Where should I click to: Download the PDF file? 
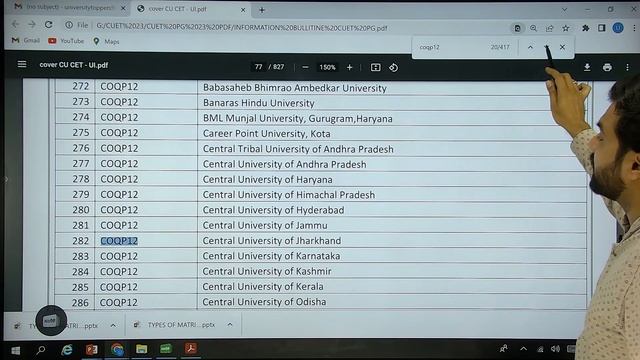point(587,67)
